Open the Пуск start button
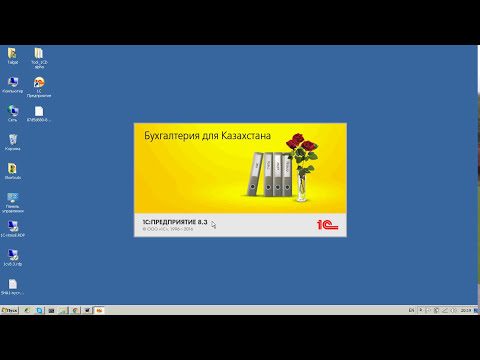480x360 pixels. [9, 310]
